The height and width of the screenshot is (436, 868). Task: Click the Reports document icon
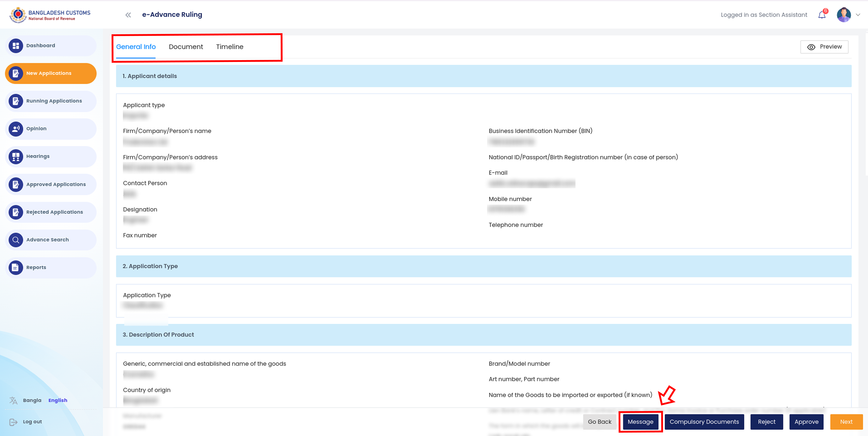pos(16,267)
